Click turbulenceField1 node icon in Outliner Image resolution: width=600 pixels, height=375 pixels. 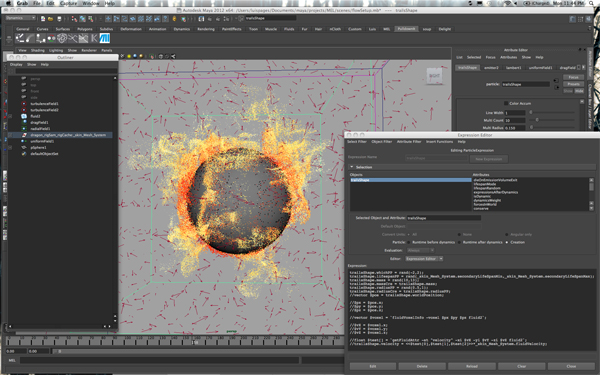pos(24,104)
